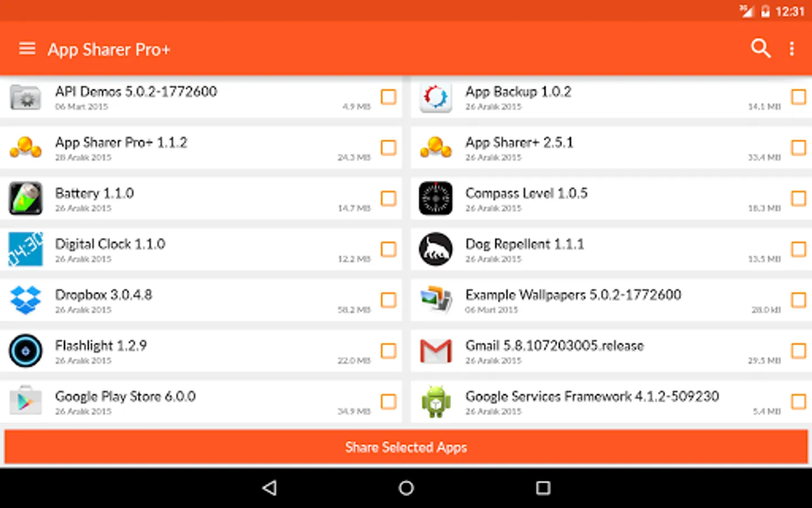Tap the Google Play Store icon
This screenshot has height=508, width=812.
[x=25, y=400]
